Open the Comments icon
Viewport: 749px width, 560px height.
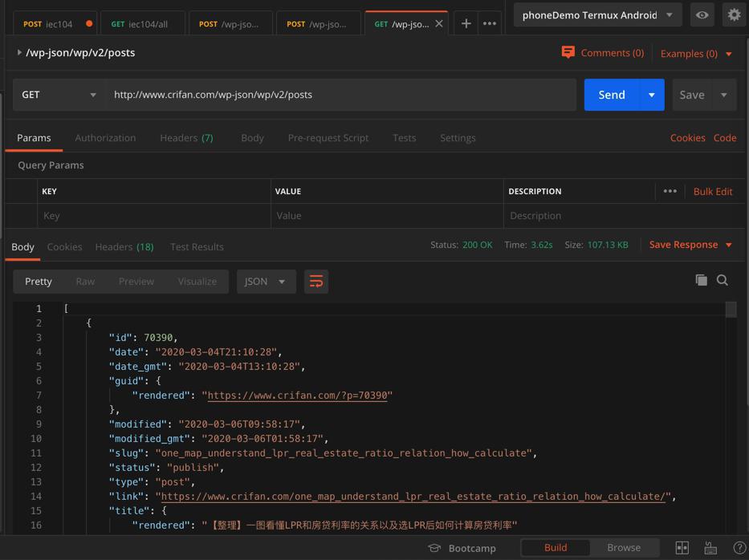click(568, 52)
